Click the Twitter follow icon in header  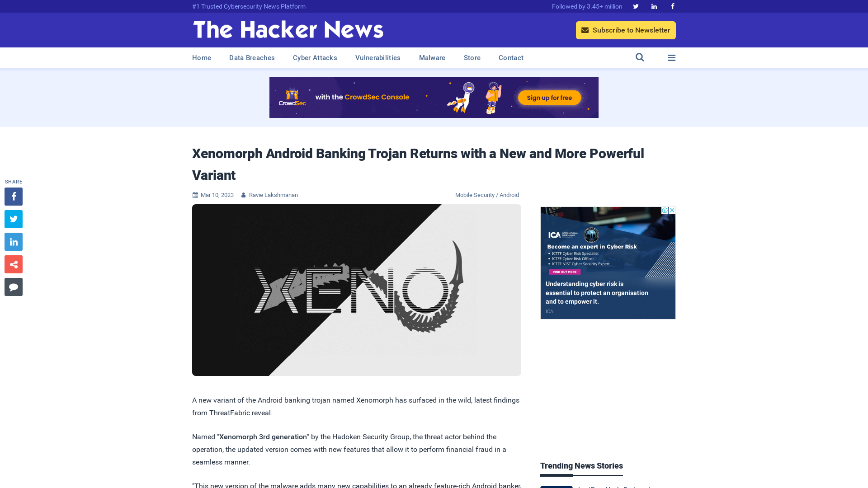(636, 6)
